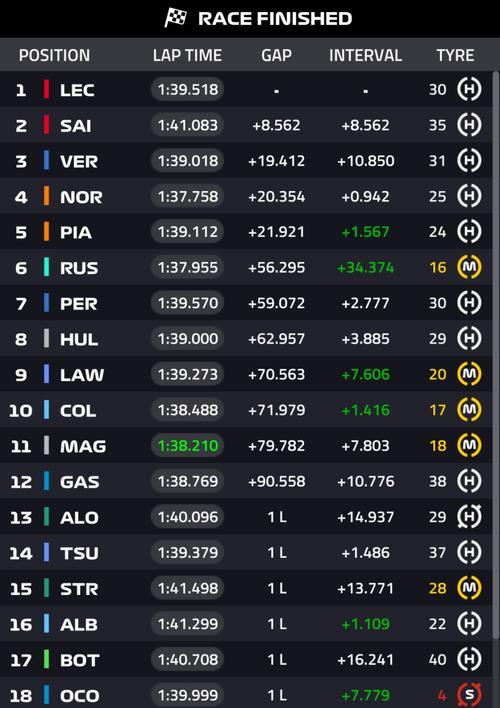Click Alonso's hard tyre icon
The width and height of the screenshot is (500, 708).
(x=469, y=517)
